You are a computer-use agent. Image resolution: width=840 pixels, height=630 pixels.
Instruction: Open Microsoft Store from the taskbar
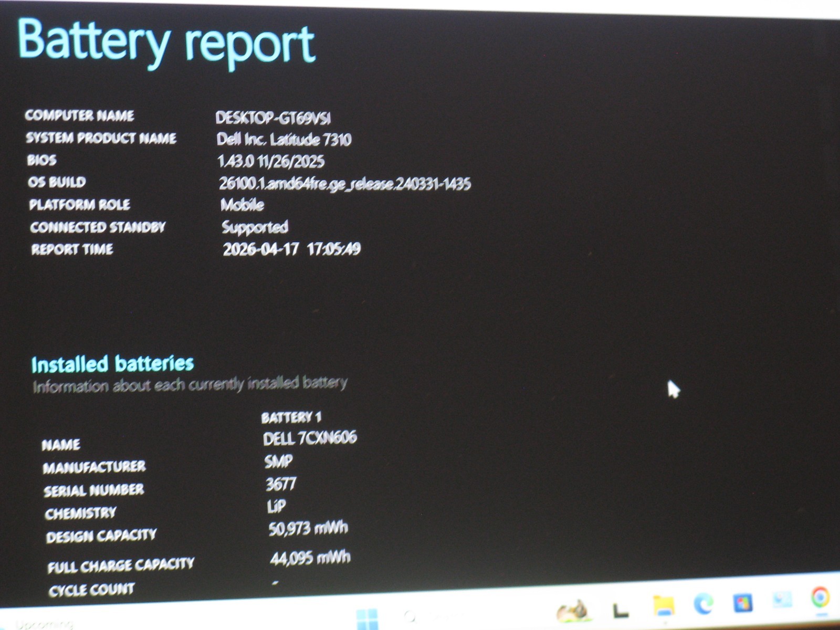pyautogui.click(x=743, y=602)
